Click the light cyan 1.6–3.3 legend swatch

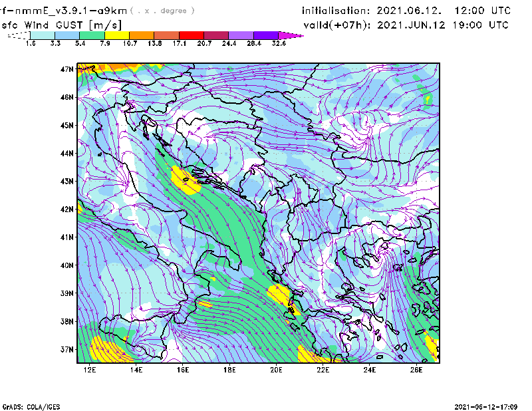(x=43, y=35)
